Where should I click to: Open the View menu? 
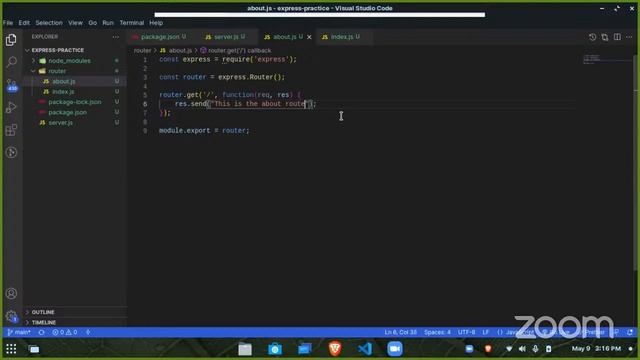click(75, 23)
